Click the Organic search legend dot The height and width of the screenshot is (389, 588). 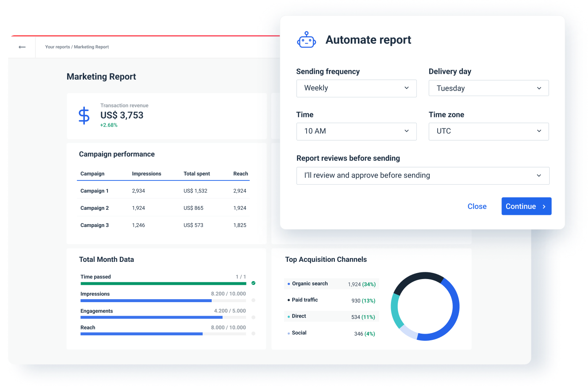(289, 284)
